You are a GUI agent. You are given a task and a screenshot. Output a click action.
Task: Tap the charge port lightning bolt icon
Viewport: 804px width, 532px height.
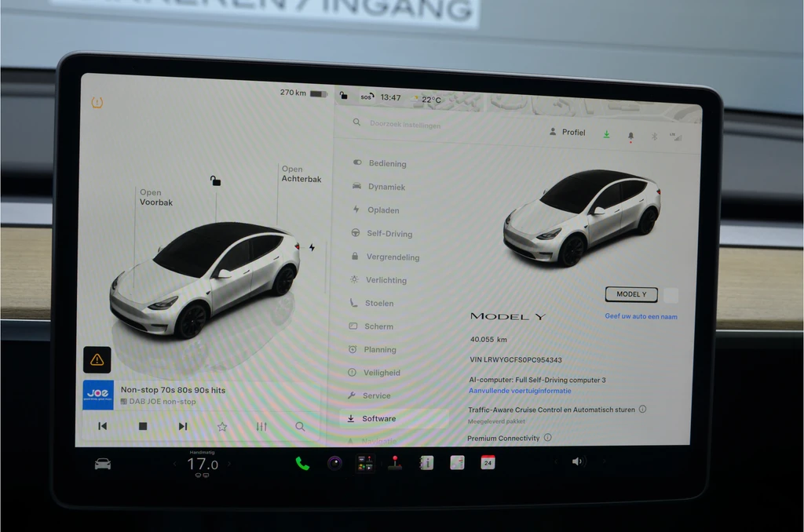tap(312, 247)
